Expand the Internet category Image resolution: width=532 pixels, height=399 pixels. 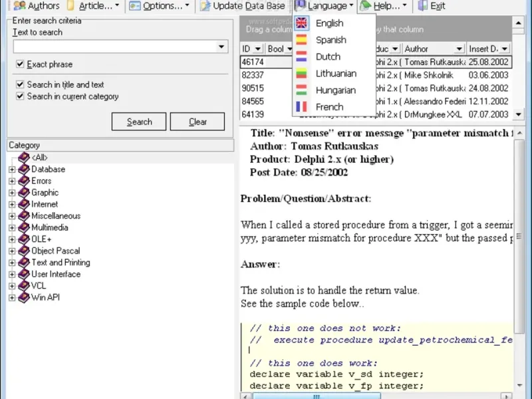12,204
